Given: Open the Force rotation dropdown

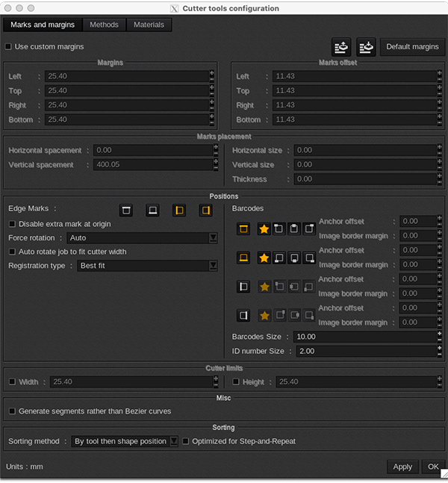Looking at the screenshot, I should coord(142,238).
